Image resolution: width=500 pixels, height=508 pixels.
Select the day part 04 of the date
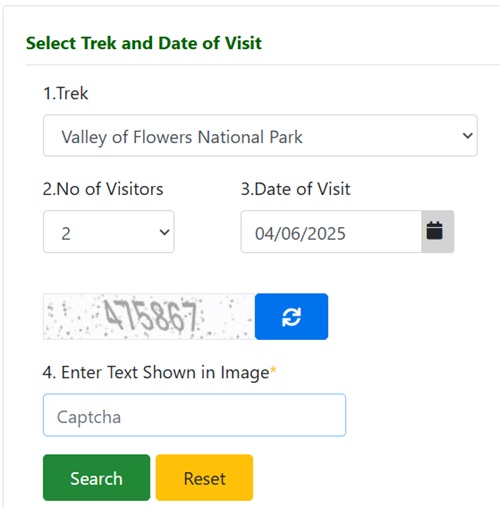click(x=265, y=233)
